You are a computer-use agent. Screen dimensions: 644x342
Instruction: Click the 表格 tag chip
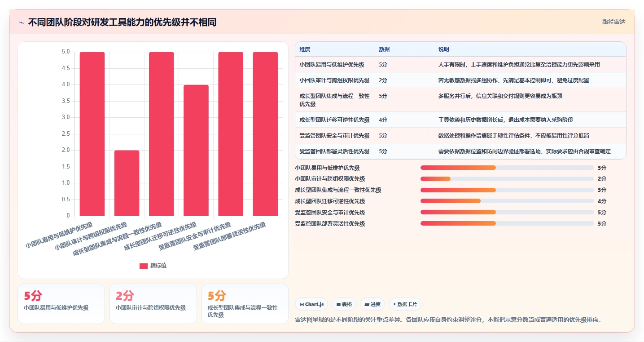coord(344,304)
